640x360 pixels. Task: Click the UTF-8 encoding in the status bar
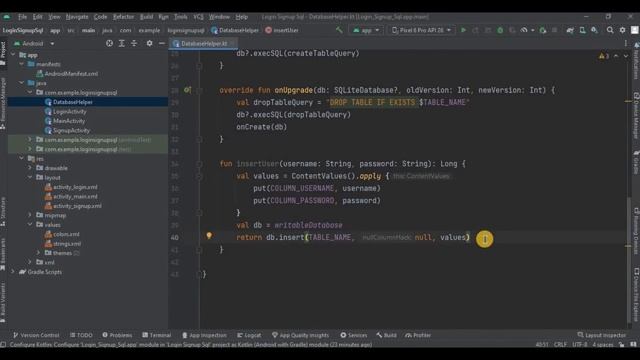tap(579, 344)
